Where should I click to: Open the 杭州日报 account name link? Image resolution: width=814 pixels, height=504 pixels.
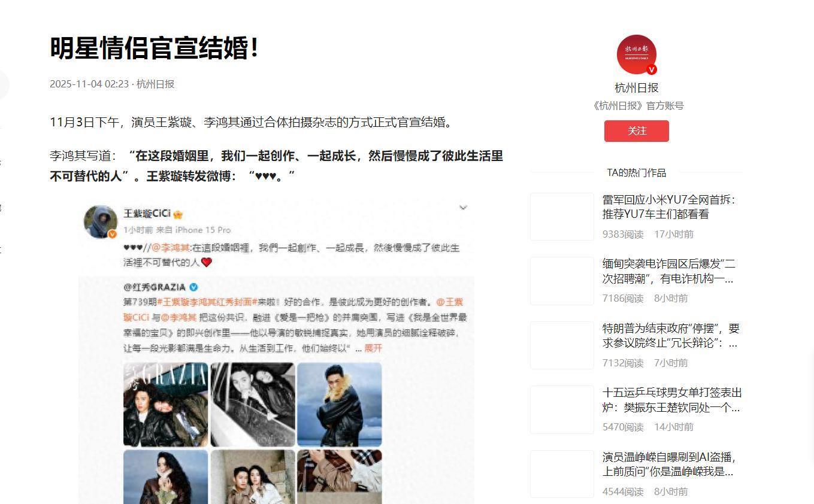click(636, 88)
